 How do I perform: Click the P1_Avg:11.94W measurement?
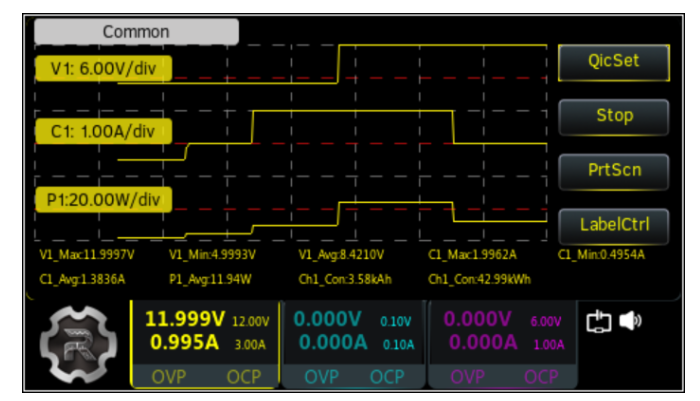210,279
